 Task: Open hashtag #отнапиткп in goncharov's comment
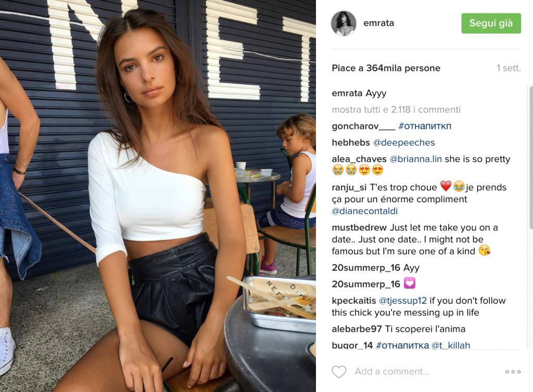click(x=425, y=126)
